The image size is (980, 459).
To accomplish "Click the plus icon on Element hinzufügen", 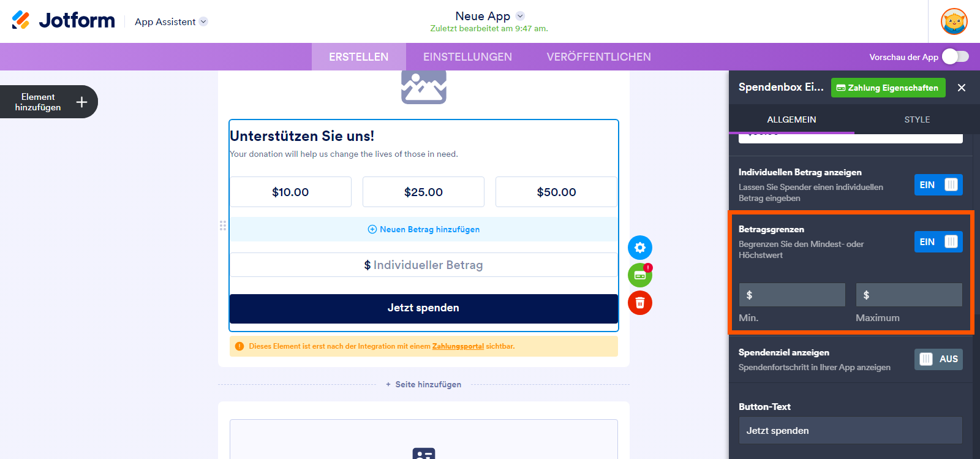I will coord(81,102).
